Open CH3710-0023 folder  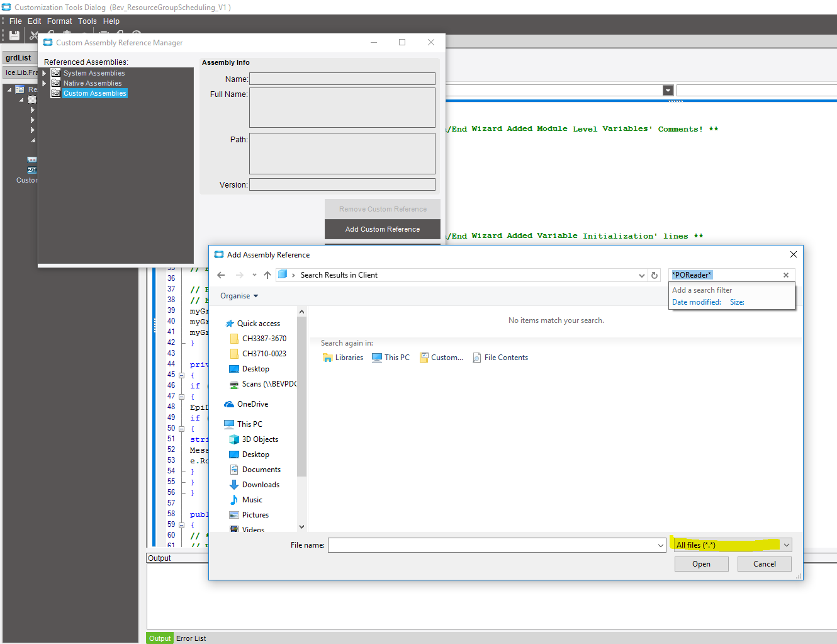coord(258,354)
